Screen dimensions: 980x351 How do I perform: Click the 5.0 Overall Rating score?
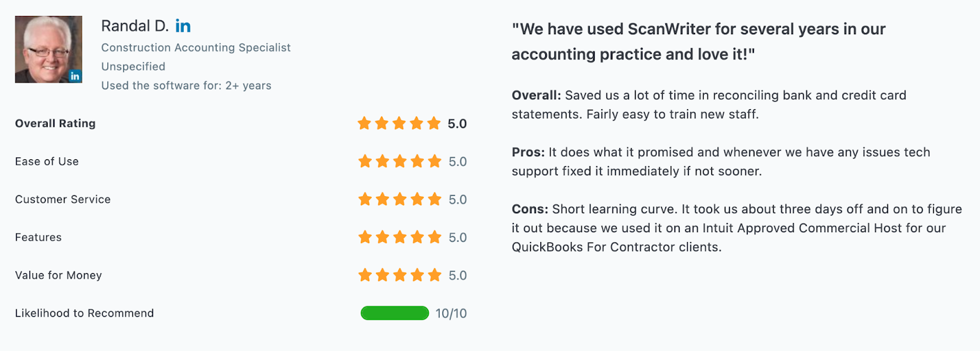(457, 124)
